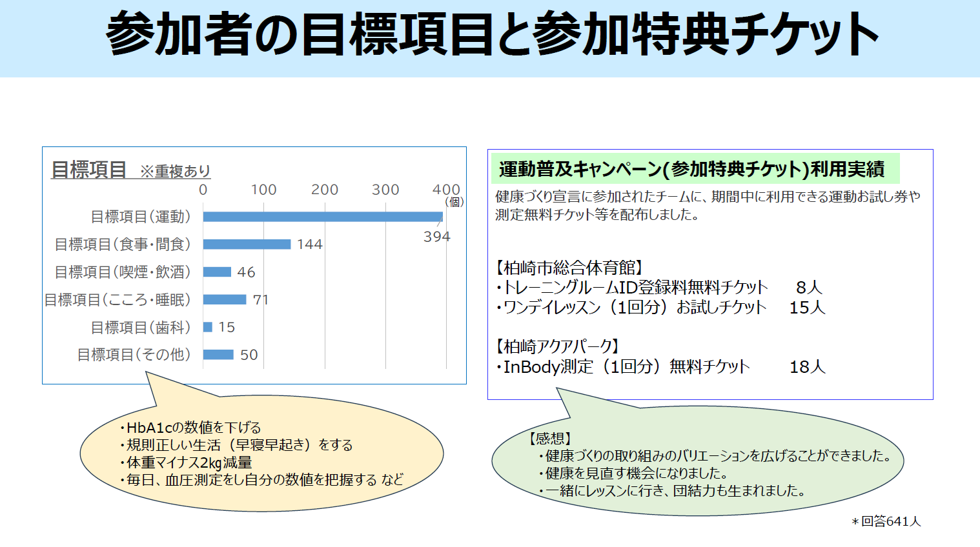Select the 目標項目(喫煙・飲酒) bar
The image size is (980, 547).
coord(217,272)
